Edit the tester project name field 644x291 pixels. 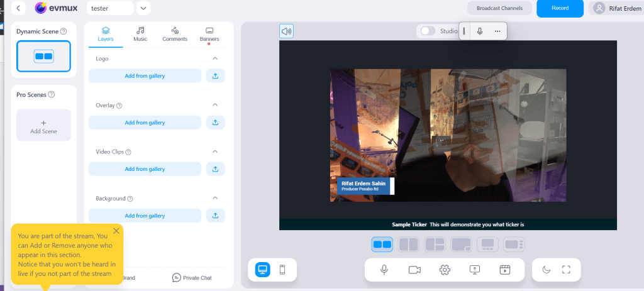110,8
